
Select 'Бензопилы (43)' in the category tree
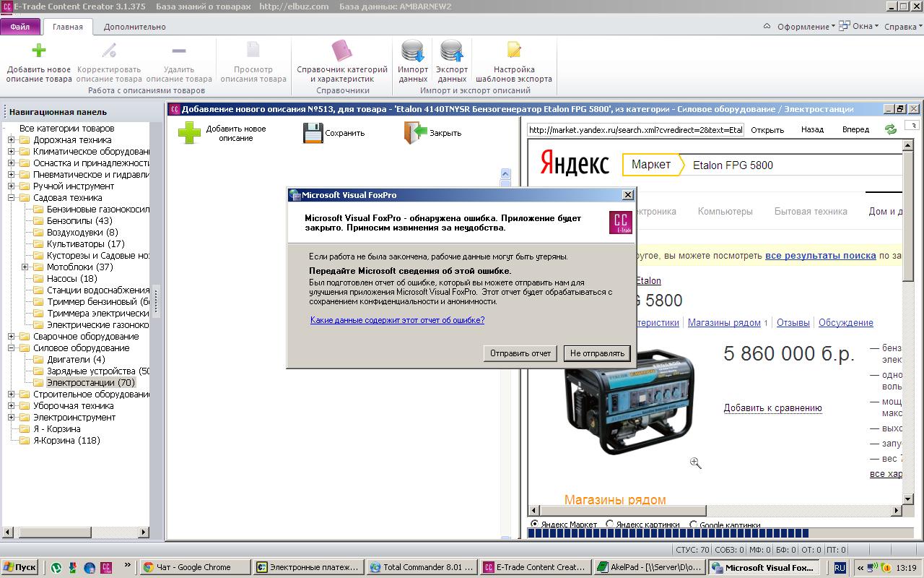coord(79,221)
